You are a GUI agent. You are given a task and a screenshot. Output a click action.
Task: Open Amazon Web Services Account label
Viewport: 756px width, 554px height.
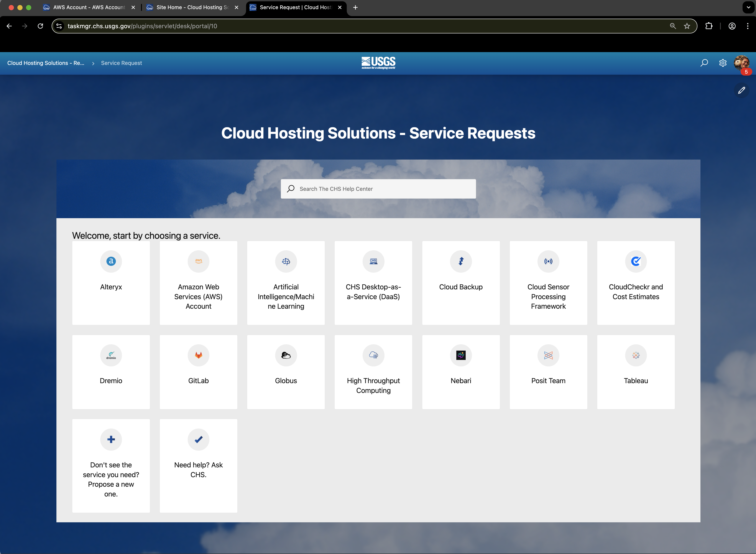[199, 297]
